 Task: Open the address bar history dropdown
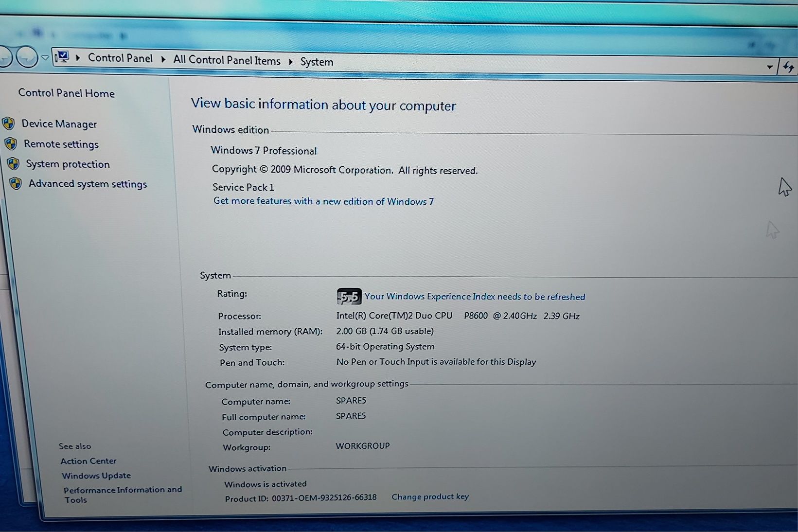click(769, 67)
